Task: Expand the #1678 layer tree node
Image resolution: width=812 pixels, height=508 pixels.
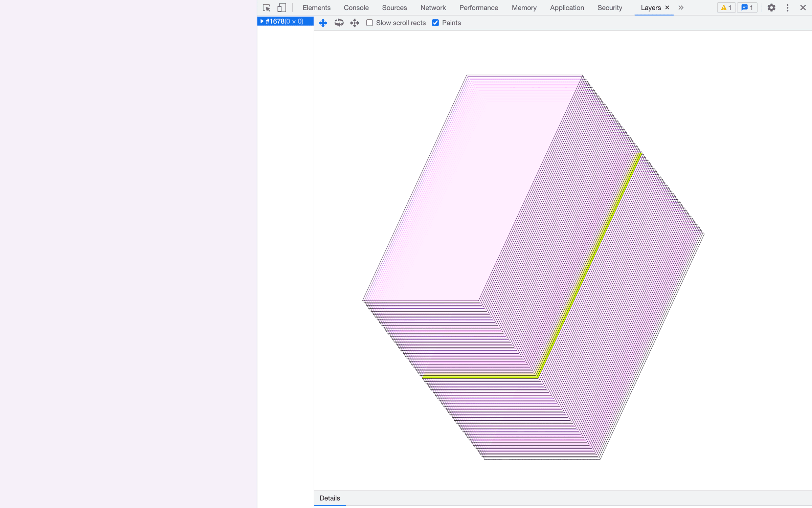Action: tap(262, 21)
